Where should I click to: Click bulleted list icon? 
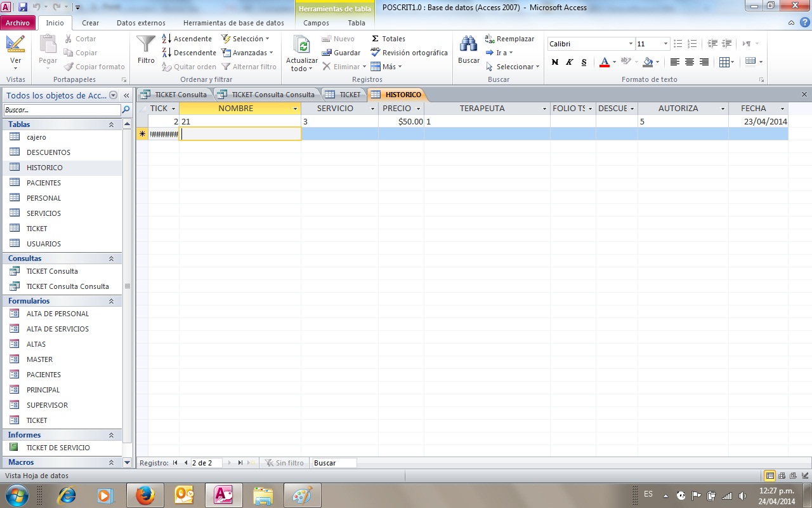(678, 44)
